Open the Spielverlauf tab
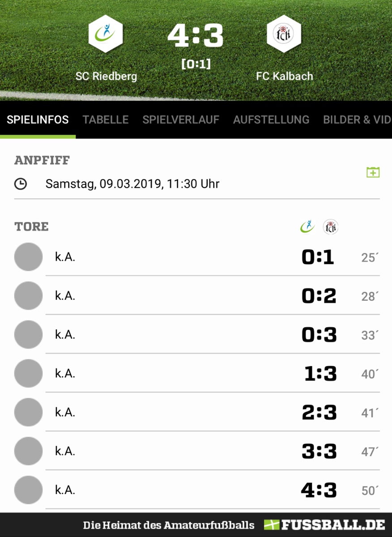Image resolution: width=392 pixels, height=537 pixels. [181, 120]
